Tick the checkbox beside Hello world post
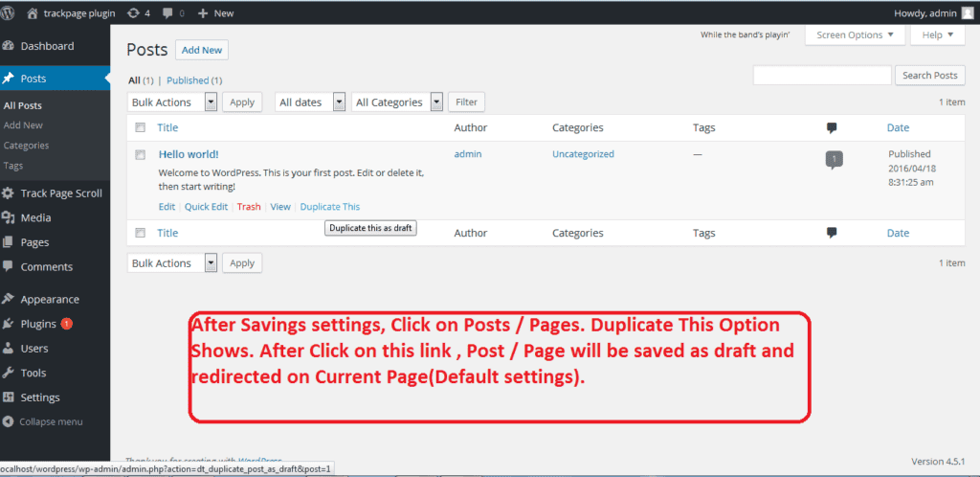980x477 pixels. coord(141,154)
